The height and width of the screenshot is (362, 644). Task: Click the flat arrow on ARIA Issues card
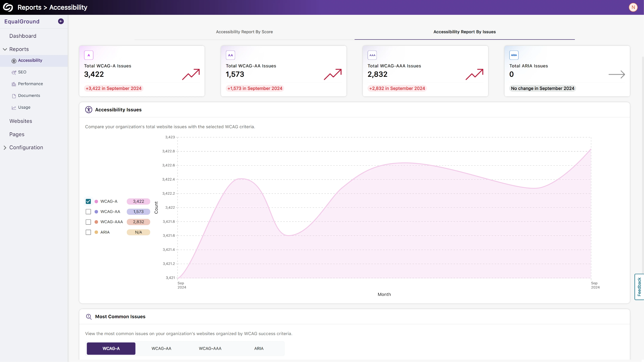coord(617,74)
